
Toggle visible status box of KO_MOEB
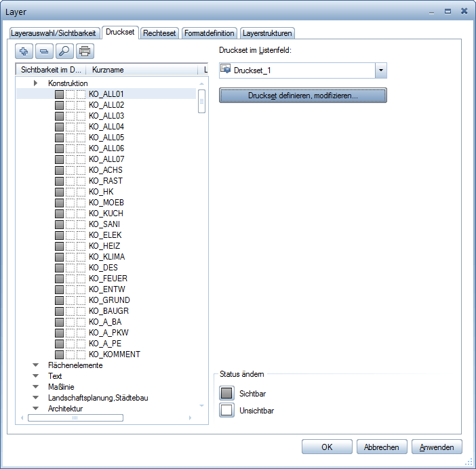point(59,203)
